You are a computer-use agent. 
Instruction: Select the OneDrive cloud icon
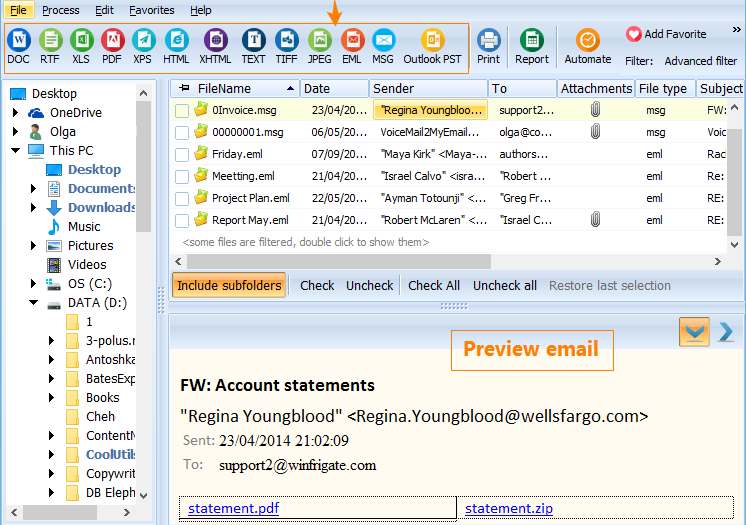coord(36,113)
